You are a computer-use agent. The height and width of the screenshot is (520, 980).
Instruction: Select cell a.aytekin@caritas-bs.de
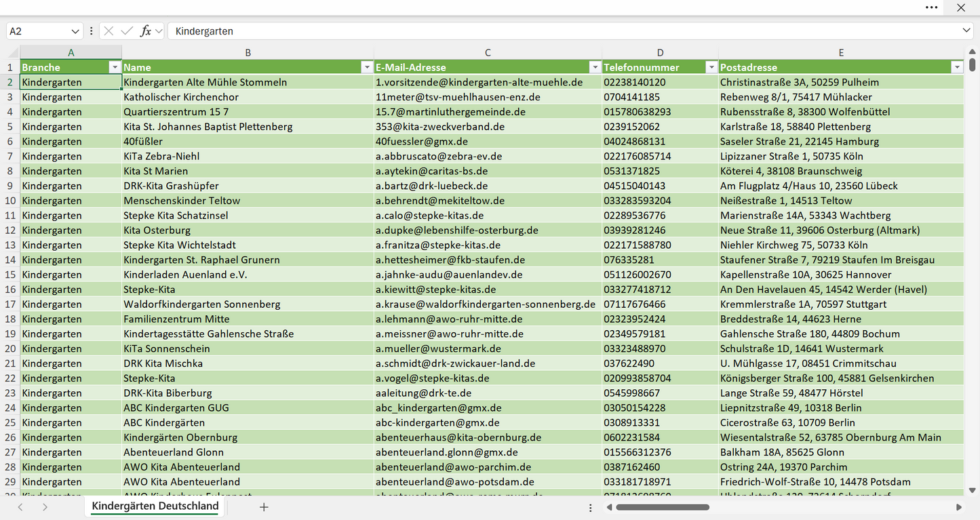pyautogui.click(x=488, y=171)
